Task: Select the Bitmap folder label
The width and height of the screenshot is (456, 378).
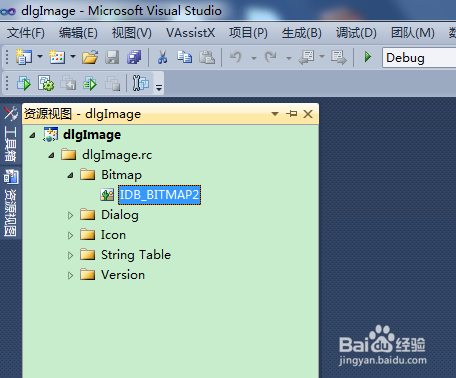Action: tap(121, 175)
